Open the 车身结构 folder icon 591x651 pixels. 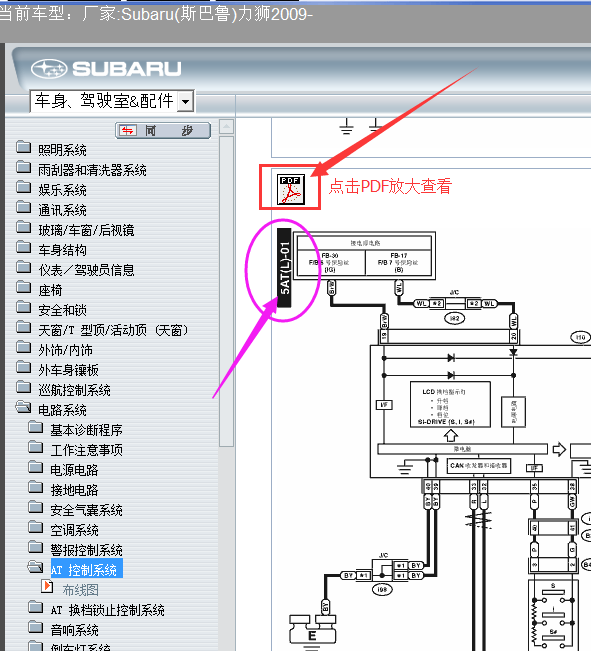point(24,247)
